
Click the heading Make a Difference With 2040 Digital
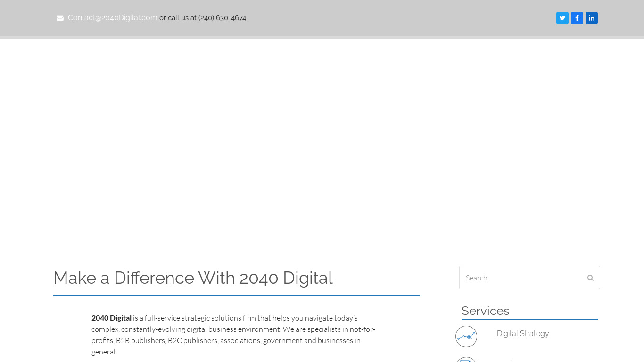pyautogui.click(x=193, y=278)
